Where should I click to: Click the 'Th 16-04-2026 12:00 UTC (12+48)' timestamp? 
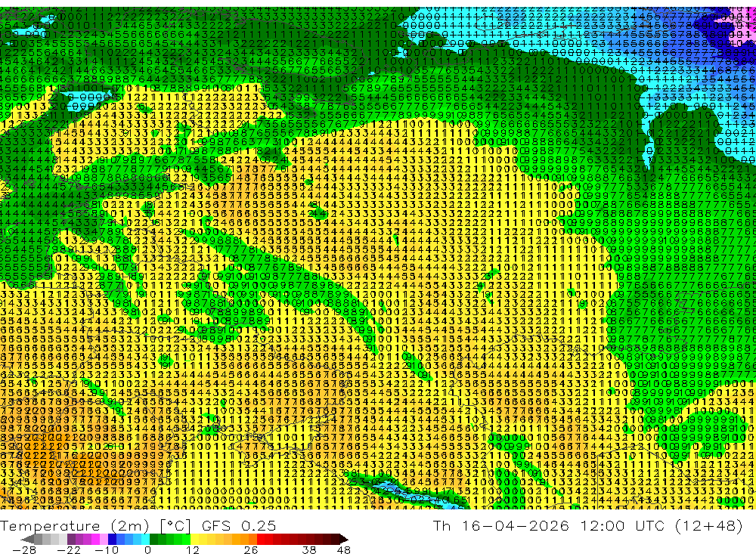pyautogui.click(x=587, y=525)
